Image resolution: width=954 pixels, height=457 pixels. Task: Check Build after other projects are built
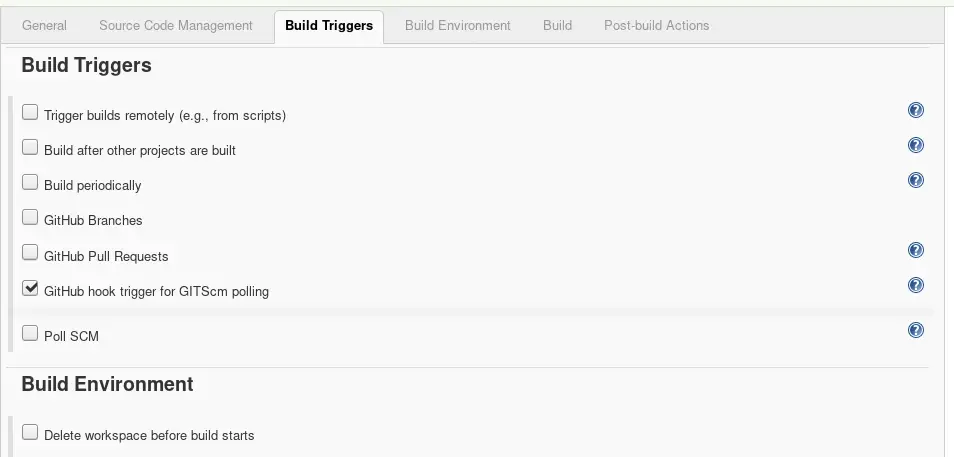click(x=30, y=147)
